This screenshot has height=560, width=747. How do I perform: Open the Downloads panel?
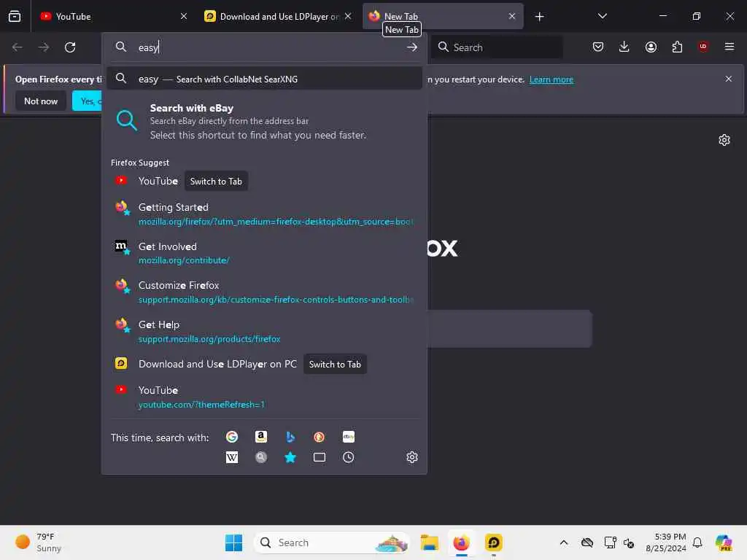coord(624,47)
